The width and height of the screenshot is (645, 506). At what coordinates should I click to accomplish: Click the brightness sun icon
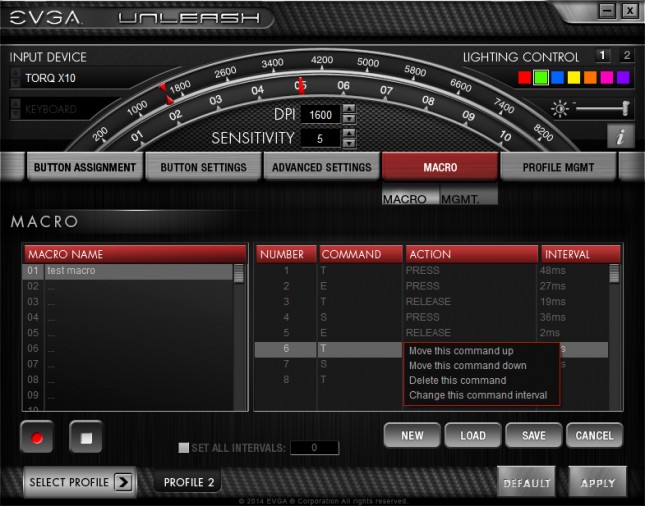[x=560, y=109]
